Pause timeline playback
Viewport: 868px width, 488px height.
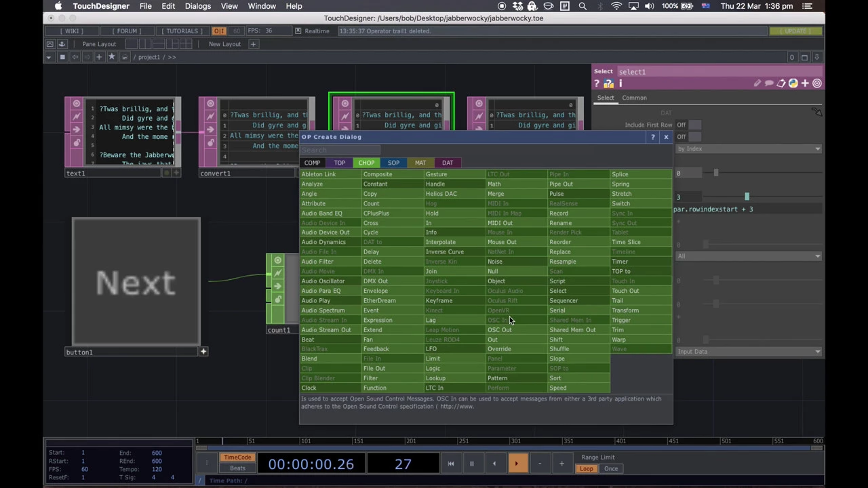pos(471,464)
